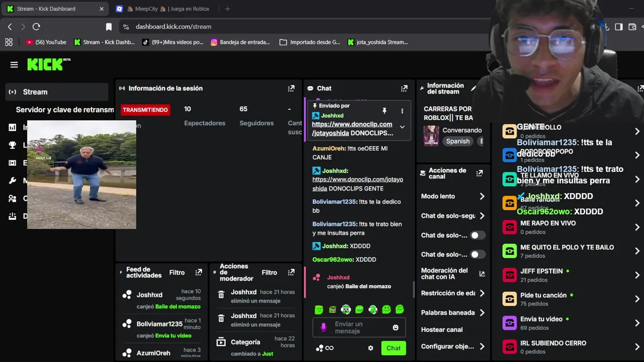Open the browser apps grid icon

pos(9,42)
